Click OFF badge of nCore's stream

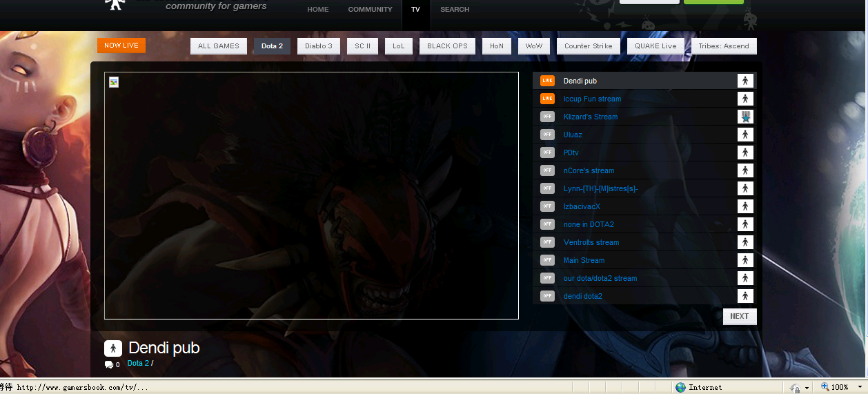coord(547,170)
